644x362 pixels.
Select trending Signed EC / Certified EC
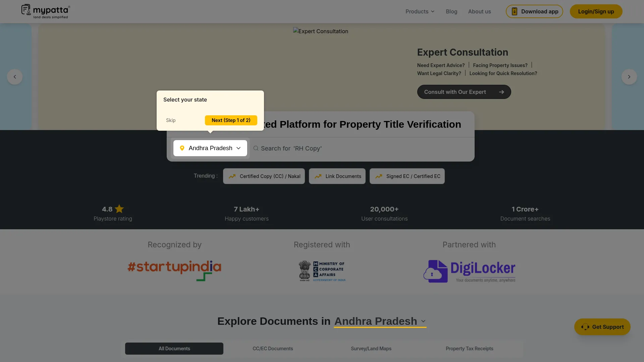(407, 176)
